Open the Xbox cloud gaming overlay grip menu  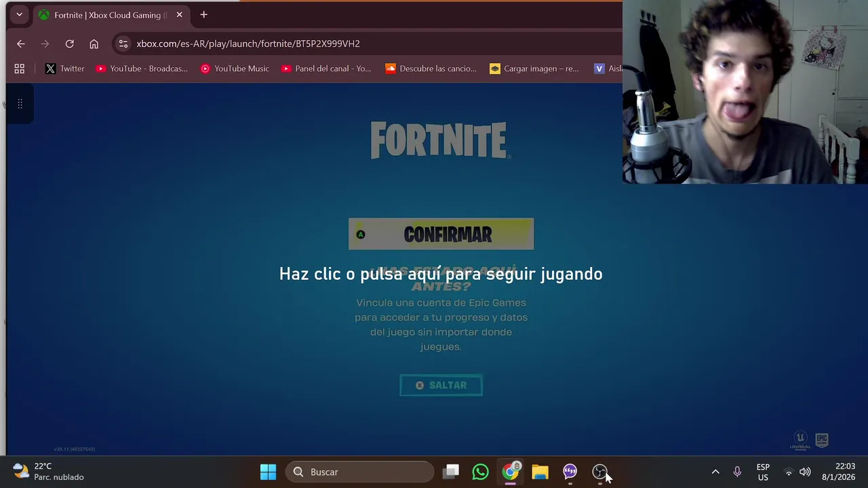point(20,104)
